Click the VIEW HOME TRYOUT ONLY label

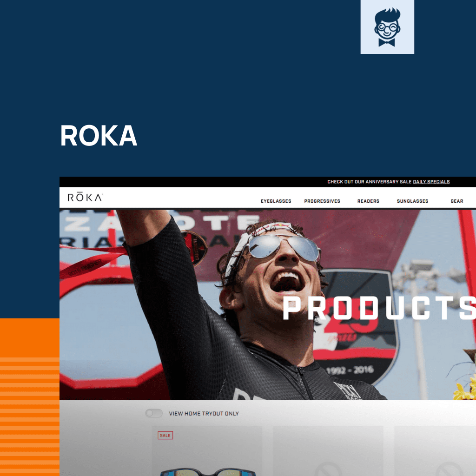tap(204, 413)
